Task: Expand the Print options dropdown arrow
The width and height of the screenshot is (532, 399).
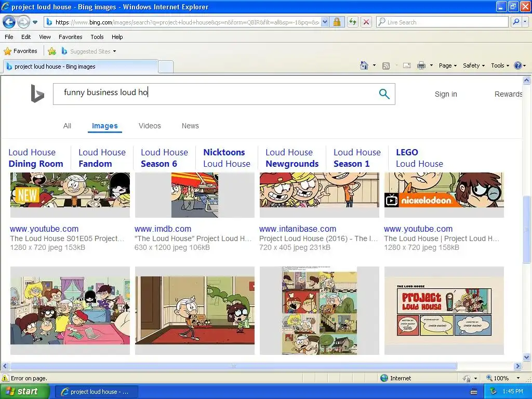Action: 431,65
